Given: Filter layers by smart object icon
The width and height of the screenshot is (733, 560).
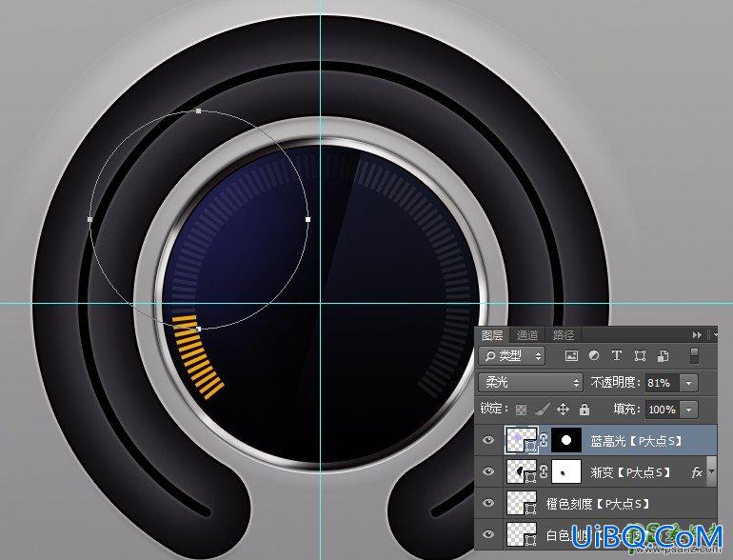Looking at the screenshot, I should (663, 356).
